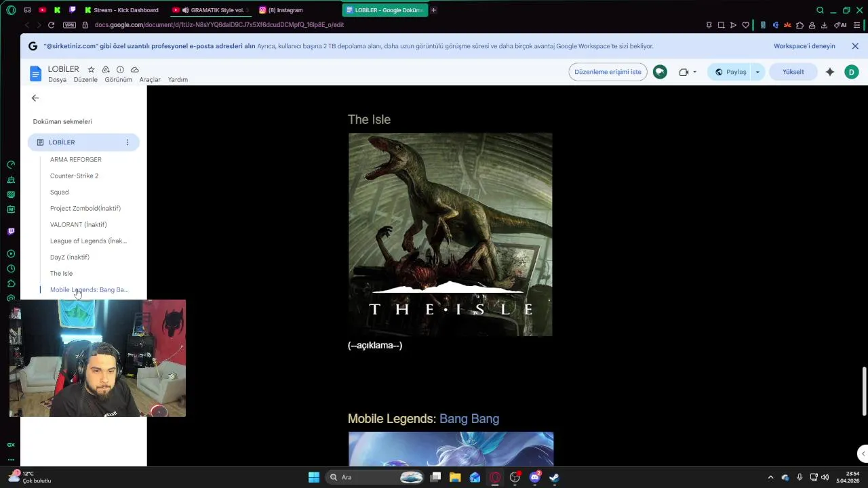Jump to Squad heading
The width and height of the screenshot is (868, 488).
60,192
